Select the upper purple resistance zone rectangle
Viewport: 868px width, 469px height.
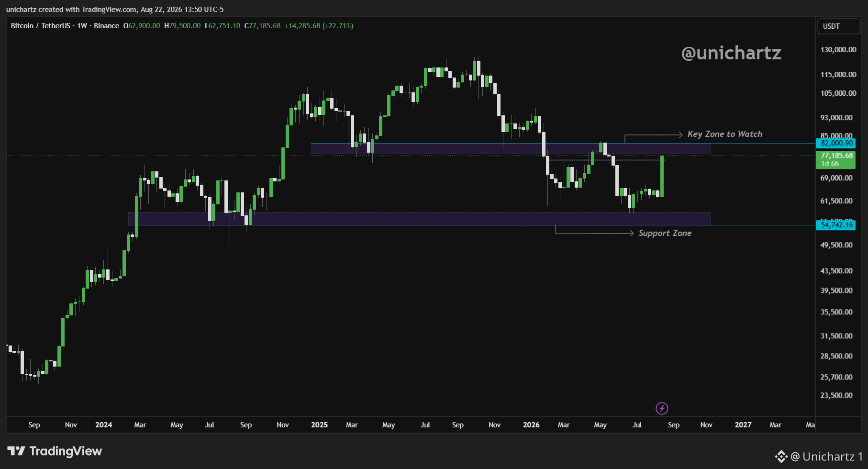coord(511,148)
